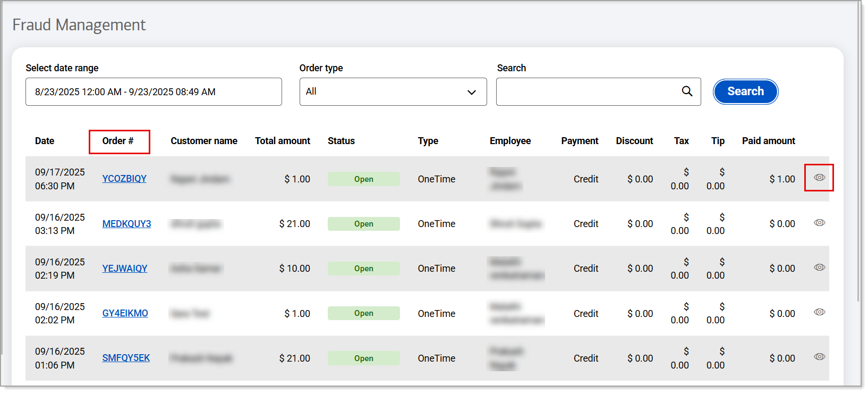
Task: Sort by the Date column header
Action: 45,141
